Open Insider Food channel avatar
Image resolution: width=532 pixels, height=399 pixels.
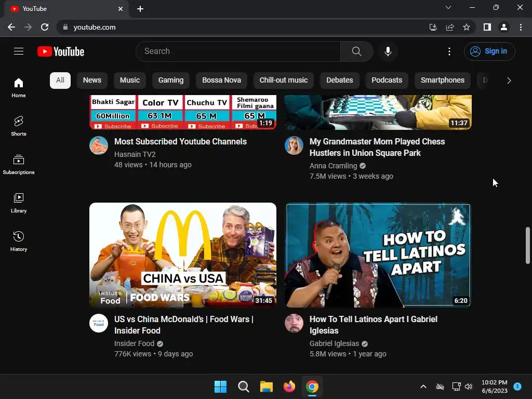(x=99, y=323)
